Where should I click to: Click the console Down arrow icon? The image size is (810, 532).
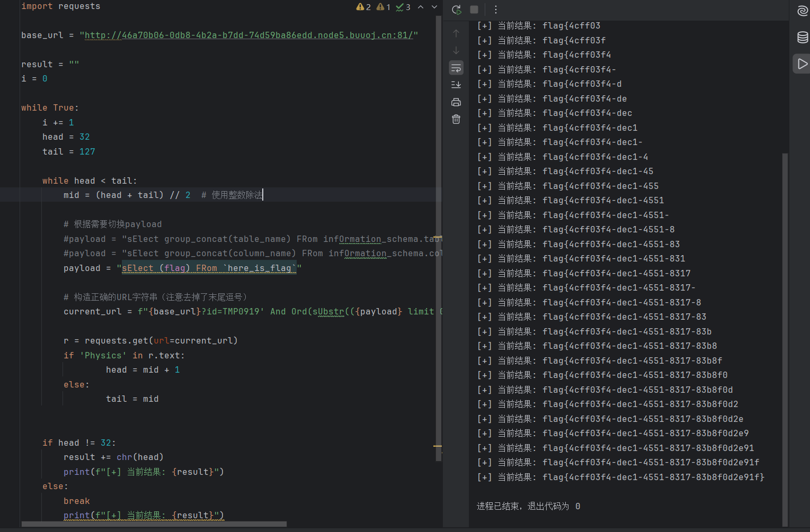(456, 51)
